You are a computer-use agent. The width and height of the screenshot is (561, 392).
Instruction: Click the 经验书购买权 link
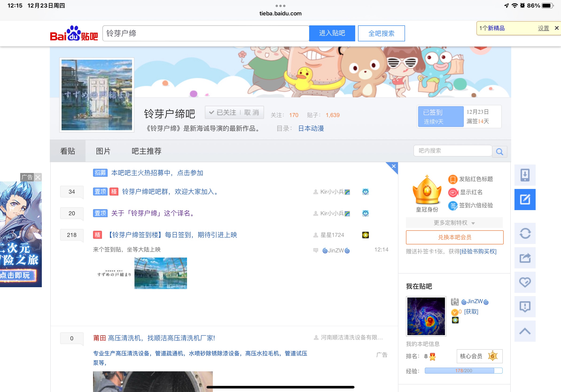point(478,251)
